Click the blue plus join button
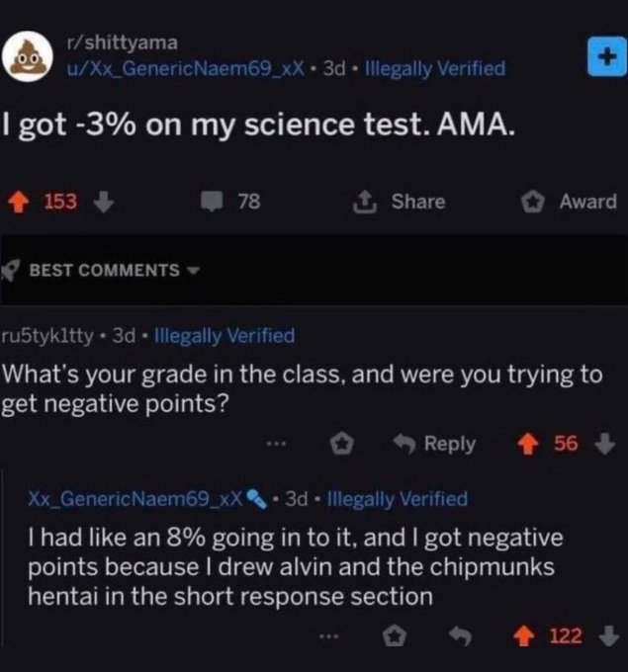The image size is (628, 672). [x=600, y=59]
